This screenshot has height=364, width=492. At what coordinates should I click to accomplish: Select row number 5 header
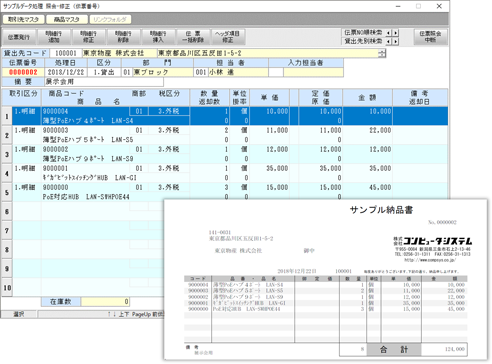coord(7,192)
